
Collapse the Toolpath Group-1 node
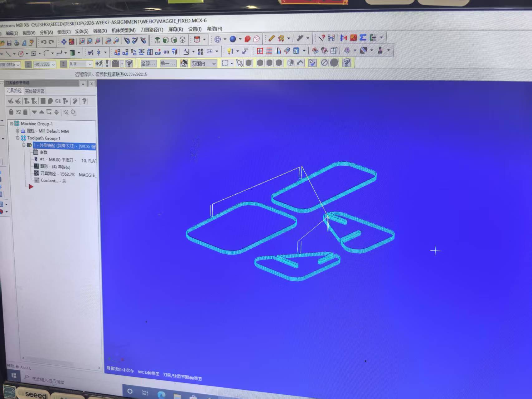click(x=18, y=138)
